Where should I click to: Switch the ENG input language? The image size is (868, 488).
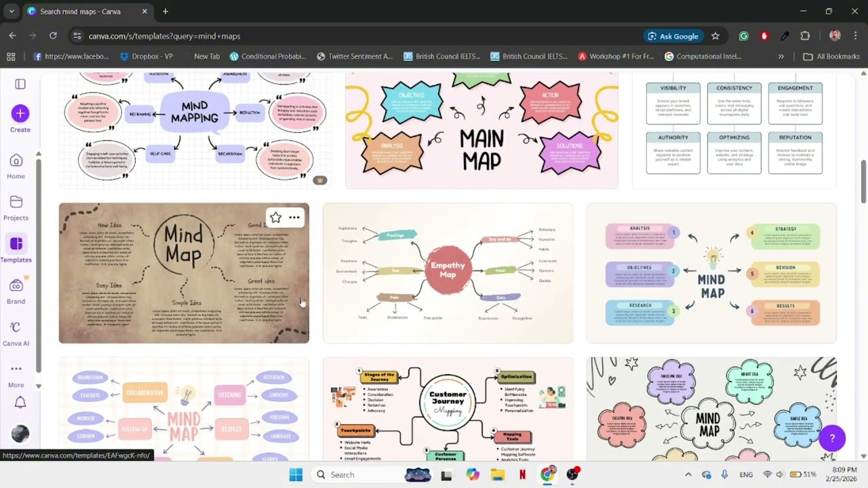tap(746, 474)
